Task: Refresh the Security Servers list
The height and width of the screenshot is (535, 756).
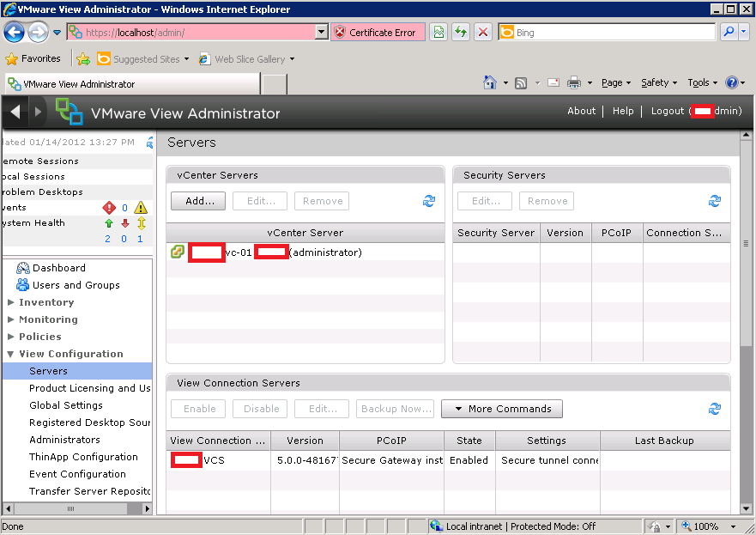Action: coord(715,201)
